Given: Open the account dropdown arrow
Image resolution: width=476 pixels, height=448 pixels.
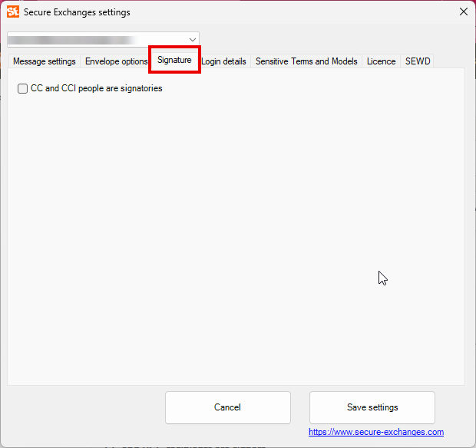Looking at the screenshot, I should 192,40.
